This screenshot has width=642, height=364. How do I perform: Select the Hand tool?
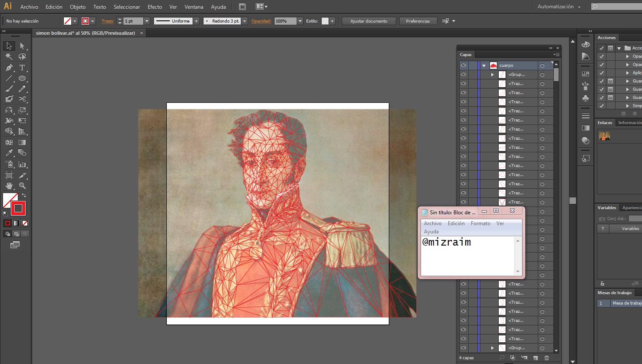9,186
